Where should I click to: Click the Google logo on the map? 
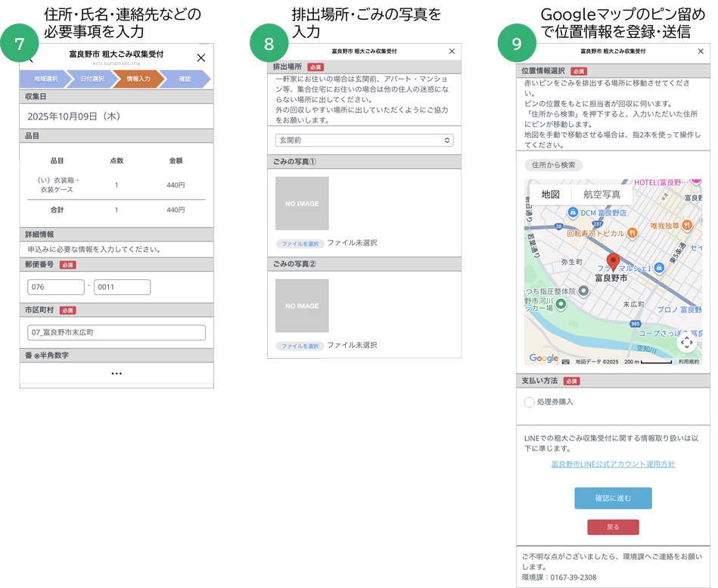545,357
